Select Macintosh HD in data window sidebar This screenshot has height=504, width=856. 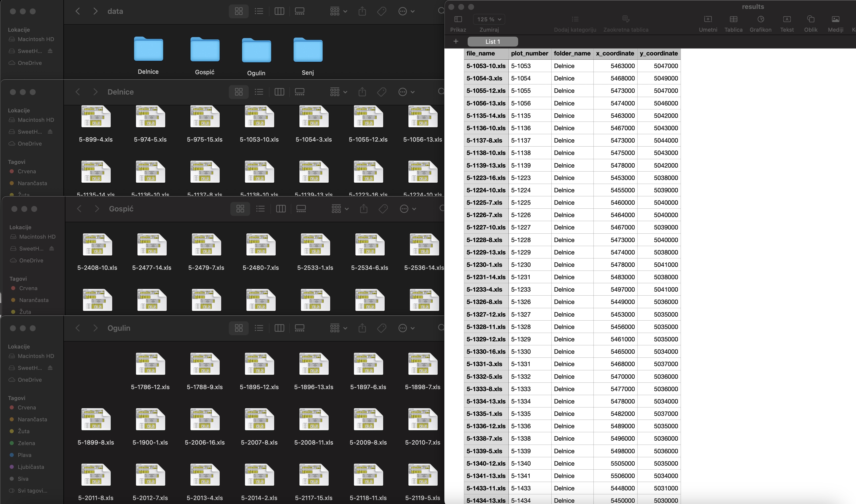(31, 39)
